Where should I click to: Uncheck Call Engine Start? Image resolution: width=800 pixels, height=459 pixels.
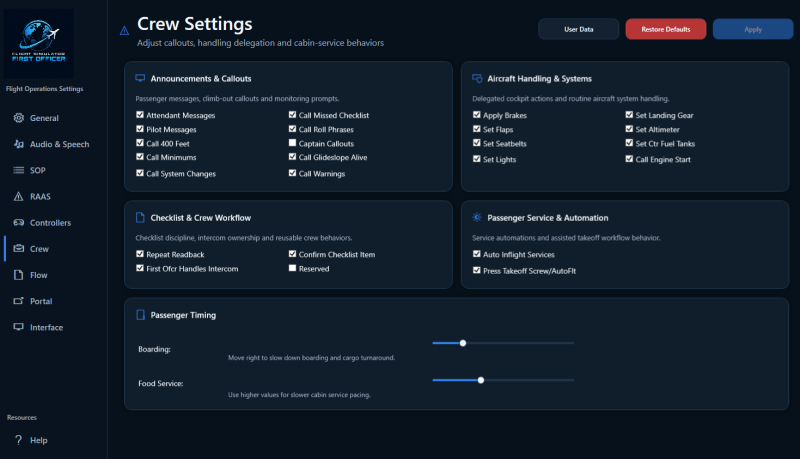629,159
